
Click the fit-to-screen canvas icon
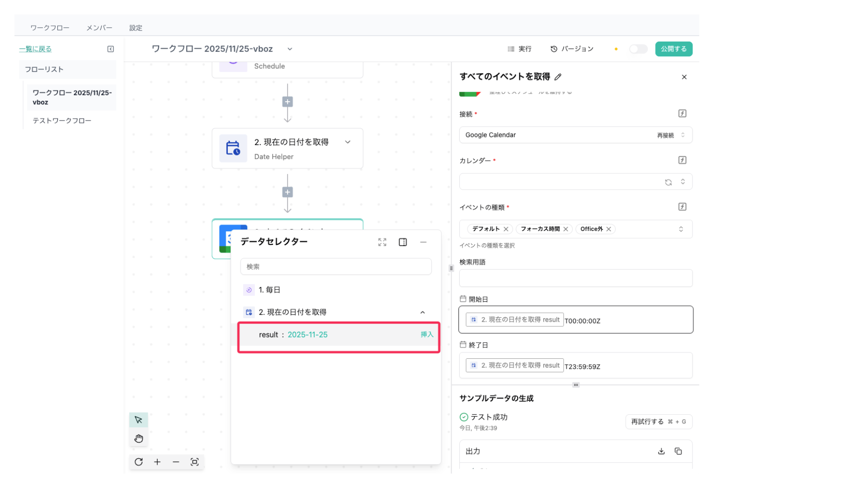point(194,462)
